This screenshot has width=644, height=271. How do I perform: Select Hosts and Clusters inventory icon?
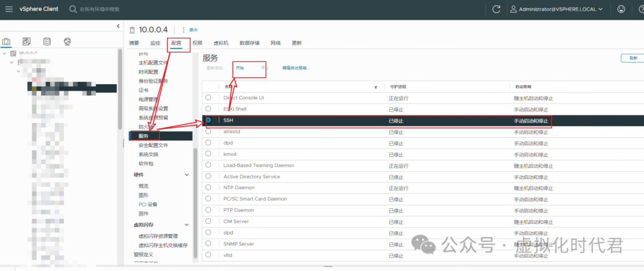coord(6,42)
